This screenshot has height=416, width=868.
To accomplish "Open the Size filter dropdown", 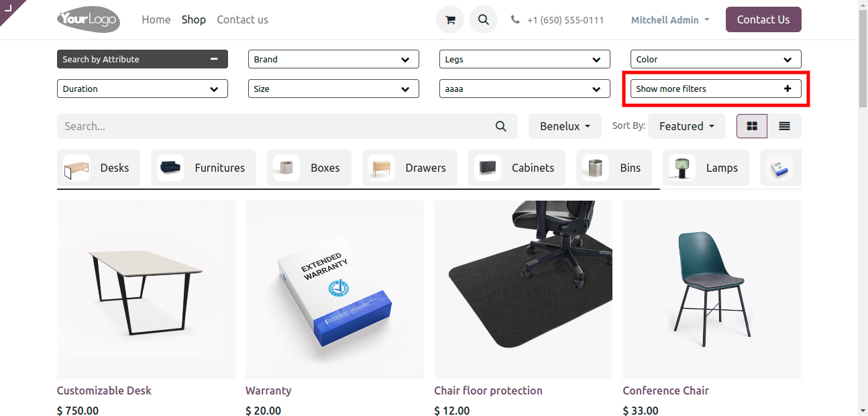I will tap(333, 89).
